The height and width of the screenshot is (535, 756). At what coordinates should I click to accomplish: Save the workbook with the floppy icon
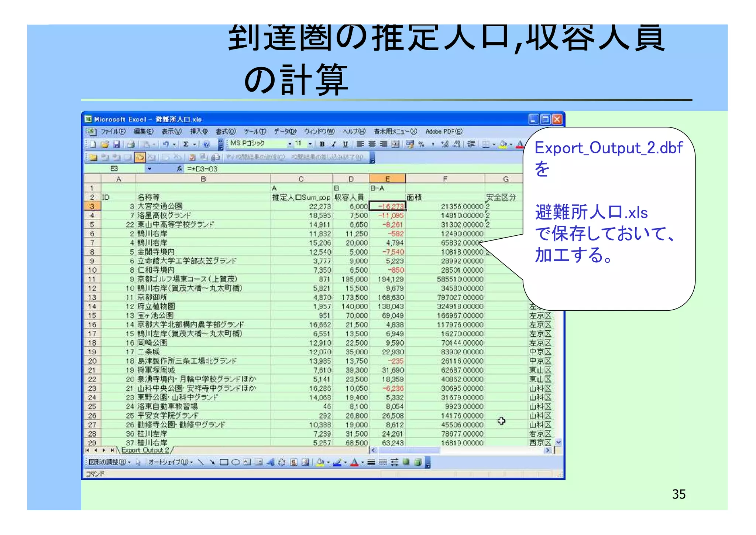point(116,144)
